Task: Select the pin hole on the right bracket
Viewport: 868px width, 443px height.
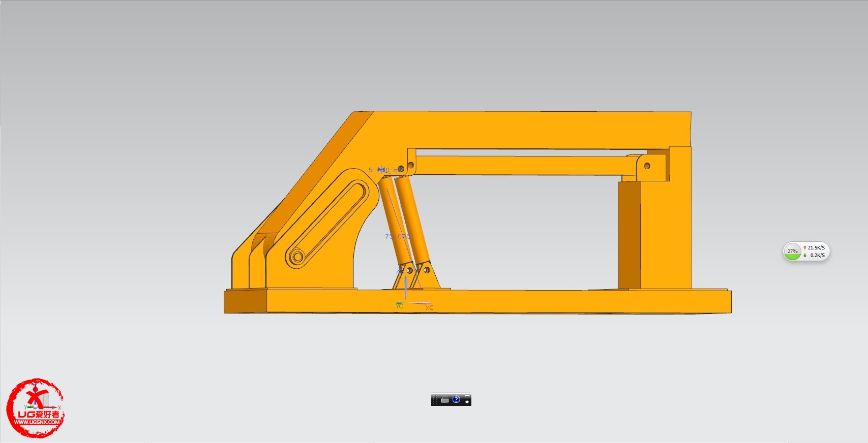Action: pos(647,166)
